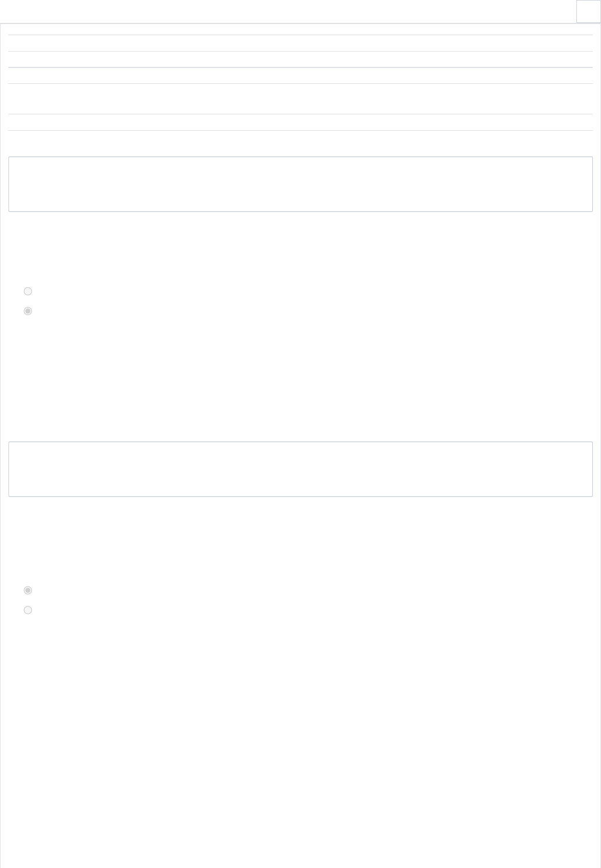Click empty space below the last radio button
Viewport: 601px width, 868px height.
pos(300,739)
